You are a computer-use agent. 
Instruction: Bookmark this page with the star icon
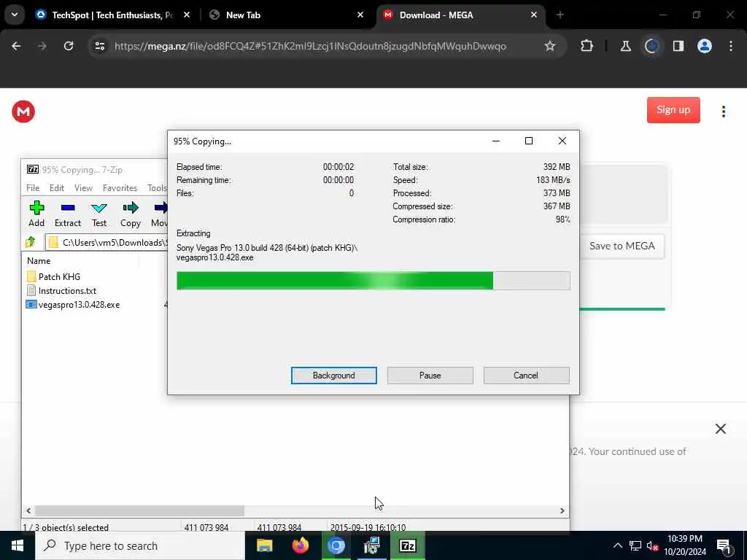coord(550,46)
